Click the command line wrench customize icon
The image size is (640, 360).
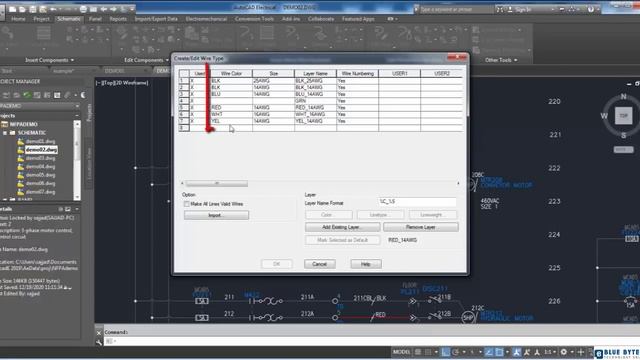pyautogui.click(x=99, y=342)
